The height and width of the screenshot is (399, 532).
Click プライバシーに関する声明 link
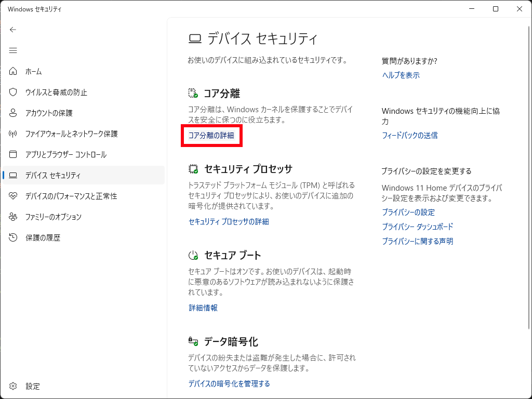click(x=417, y=242)
